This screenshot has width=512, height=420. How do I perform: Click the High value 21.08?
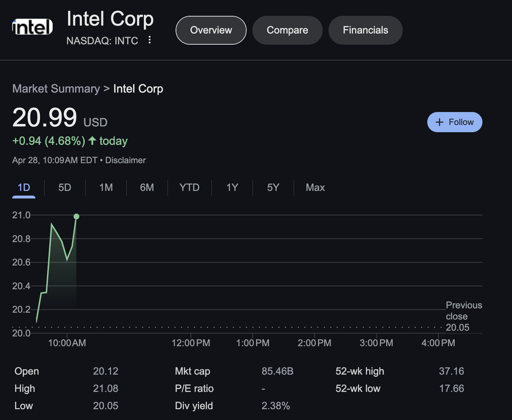(106, 388)
